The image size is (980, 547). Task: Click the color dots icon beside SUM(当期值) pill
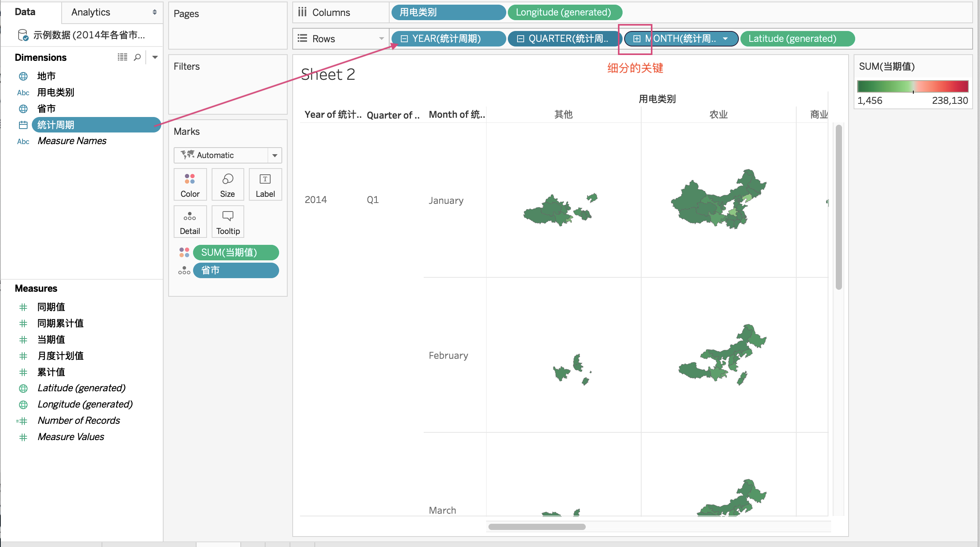[x=184, y=253]
